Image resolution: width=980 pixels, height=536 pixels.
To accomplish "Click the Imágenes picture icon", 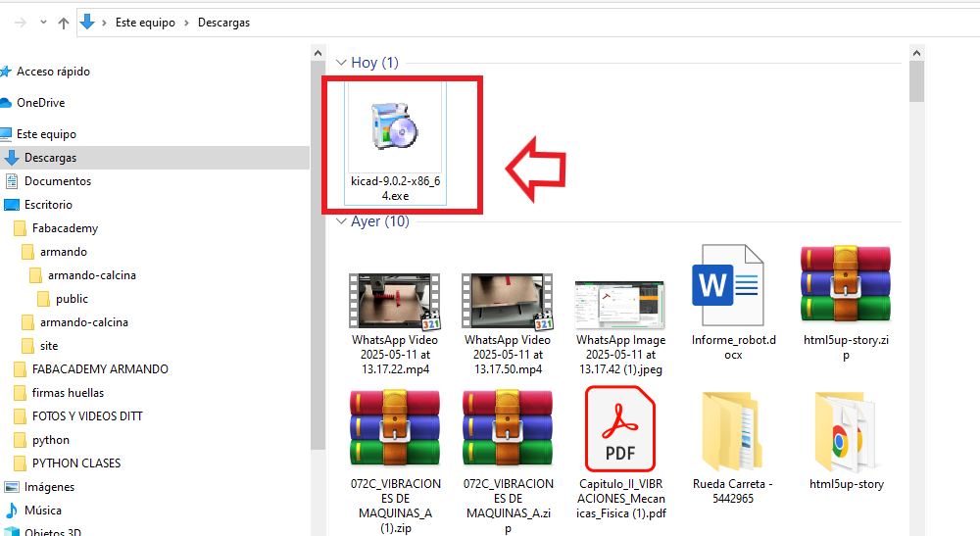I will 11,487.
